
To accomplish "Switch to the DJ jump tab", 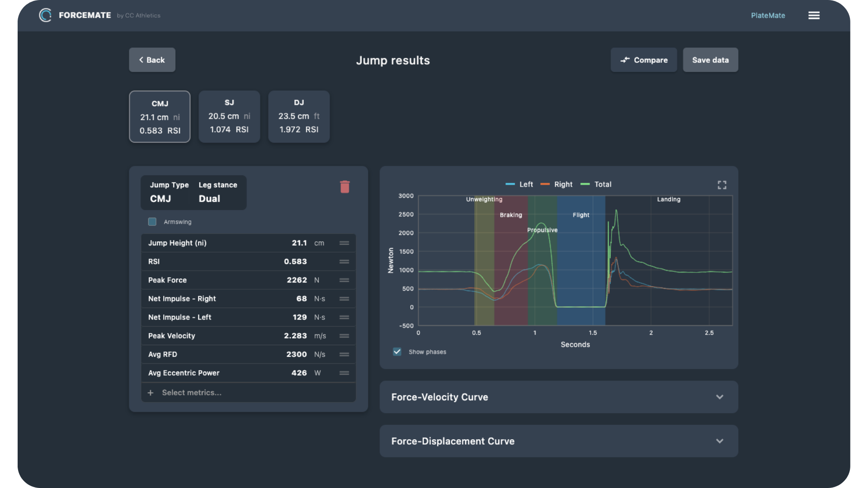I will coord(299,117).
